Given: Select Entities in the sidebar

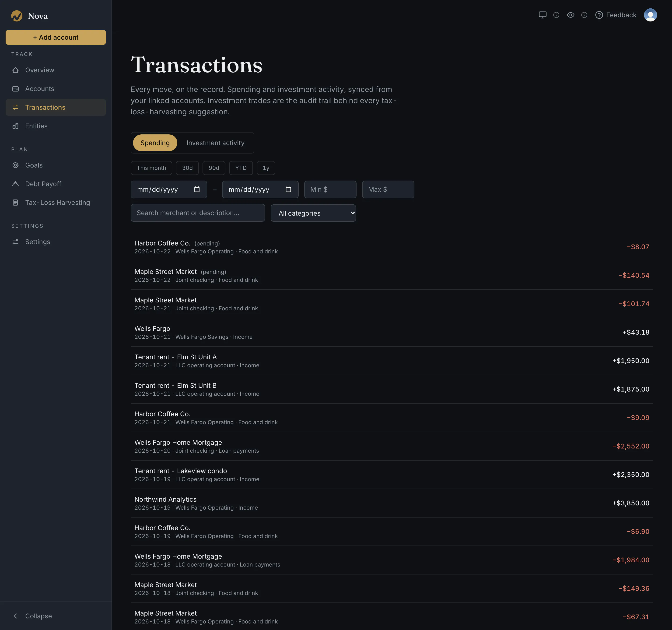Looking at the screenshot, I should tap(56, 126).
